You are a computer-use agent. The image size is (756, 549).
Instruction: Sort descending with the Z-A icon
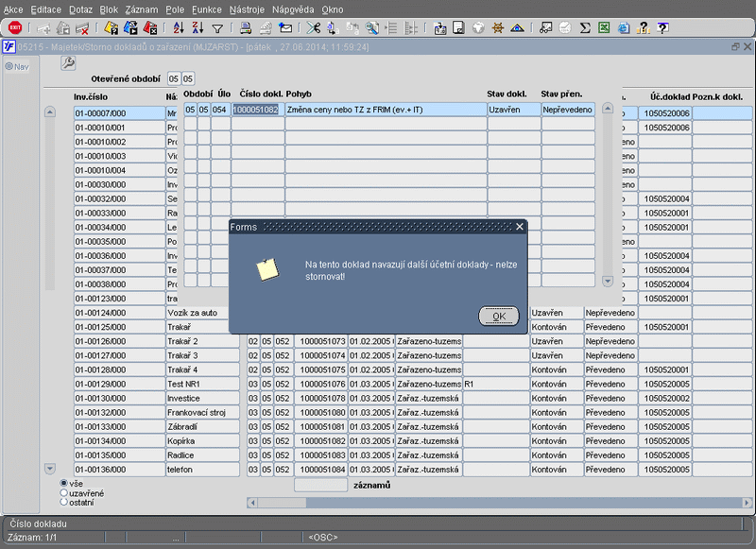[x=198, y=28]
